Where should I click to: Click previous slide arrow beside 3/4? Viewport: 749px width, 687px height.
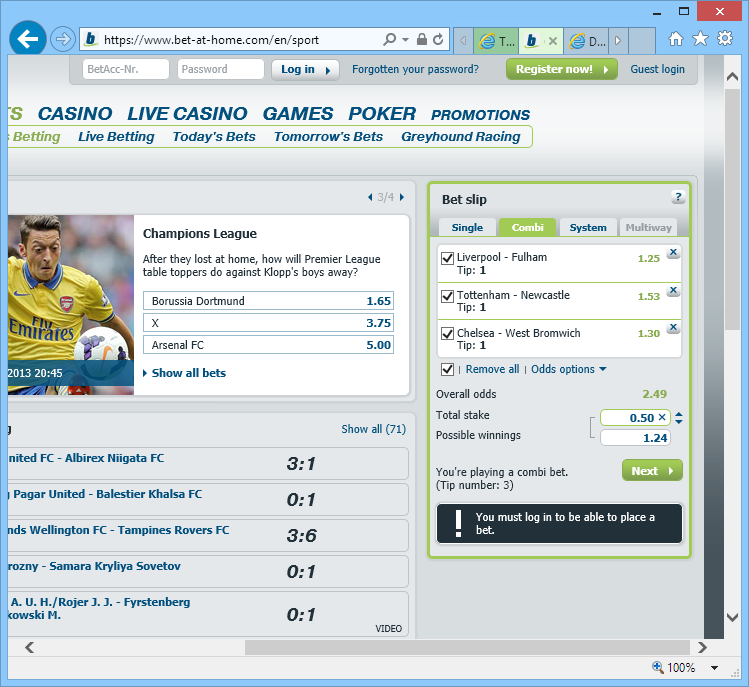[370, 197]
